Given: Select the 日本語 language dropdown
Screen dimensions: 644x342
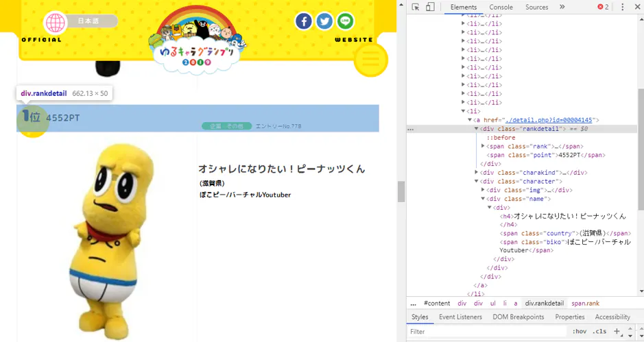Looking at the screenshot, I should coord(91,21).
